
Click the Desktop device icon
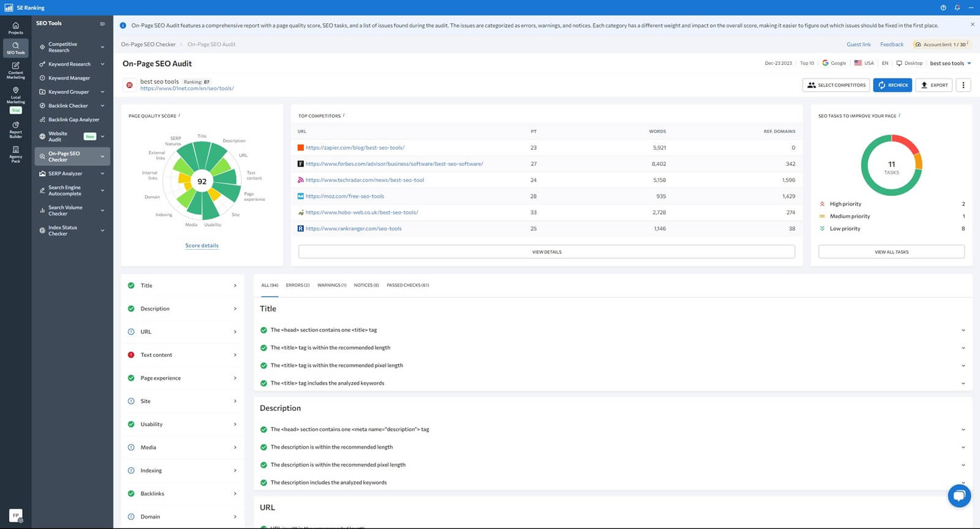point(899,63)
